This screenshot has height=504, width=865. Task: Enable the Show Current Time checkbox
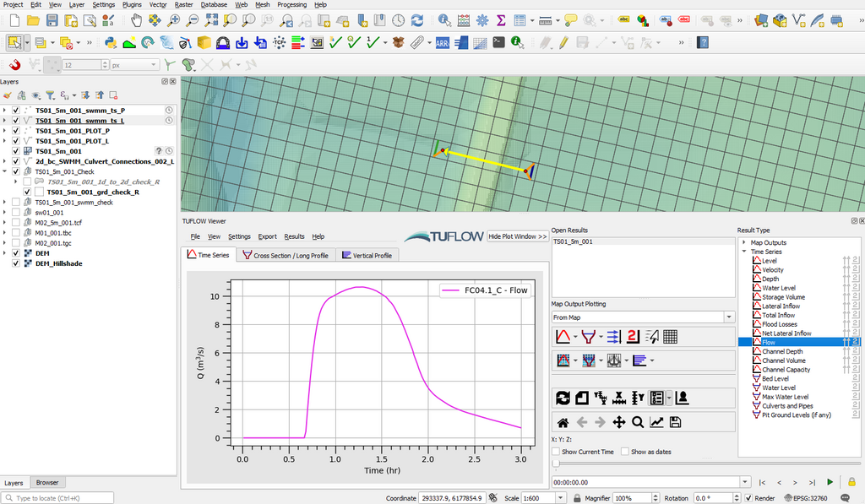coord(556,452)
